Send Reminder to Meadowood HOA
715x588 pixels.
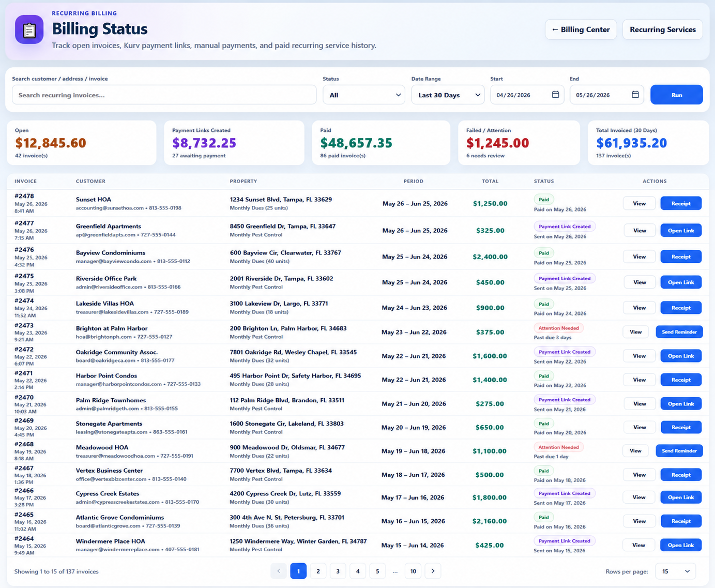point(679,451)
